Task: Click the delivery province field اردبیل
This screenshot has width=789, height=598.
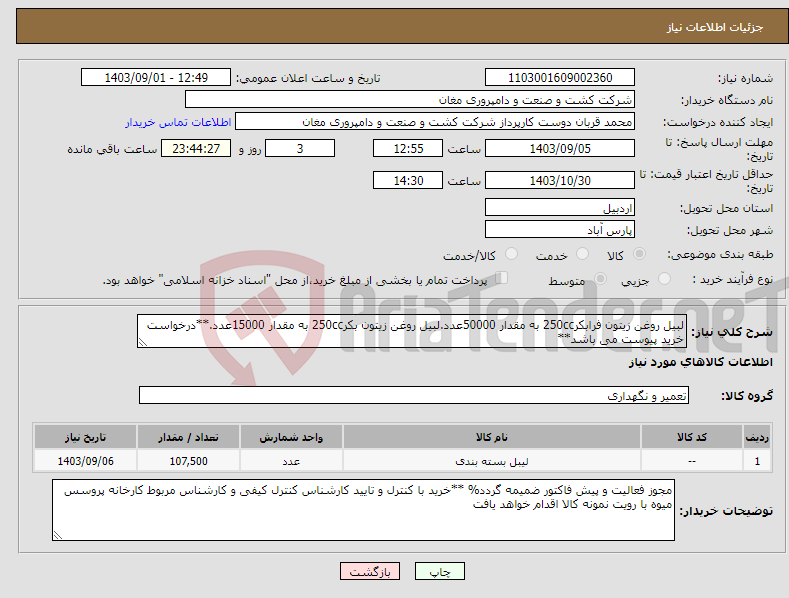Action: tap(560, 207)
